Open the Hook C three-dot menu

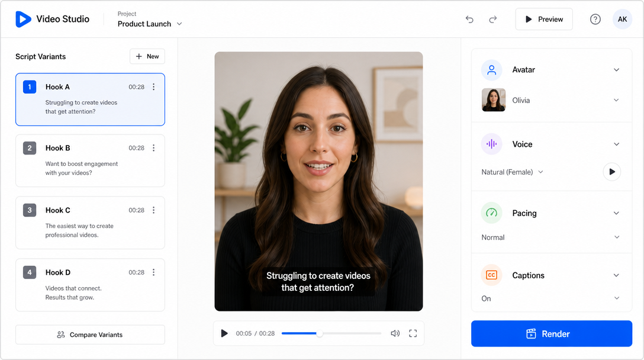154,210
